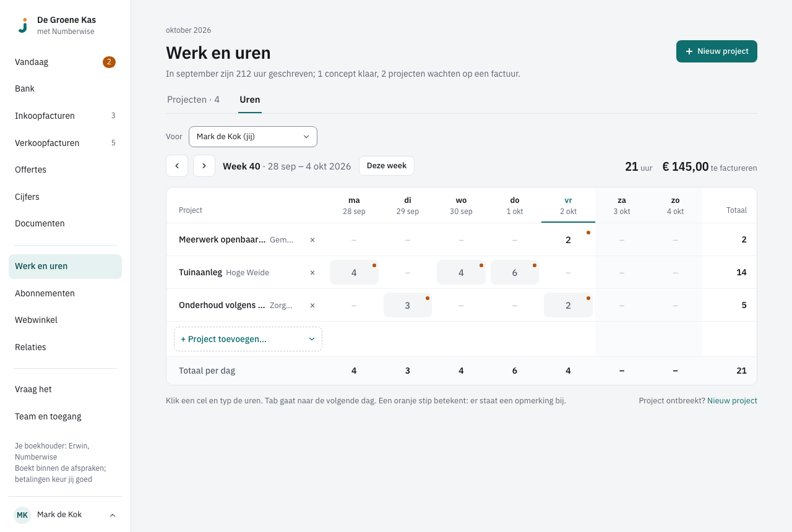Click the Vandaag badge showing 2

coord(109,62)
